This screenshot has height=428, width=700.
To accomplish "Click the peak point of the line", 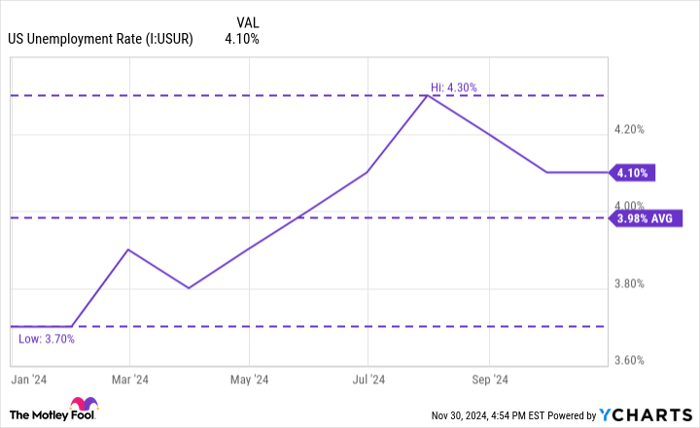I will [x=428, y=96].
